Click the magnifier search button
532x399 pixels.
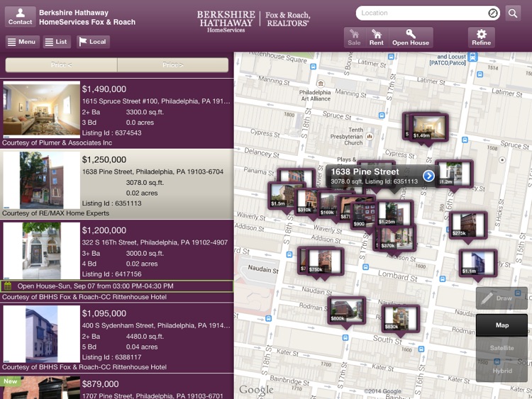pos(513,13)
